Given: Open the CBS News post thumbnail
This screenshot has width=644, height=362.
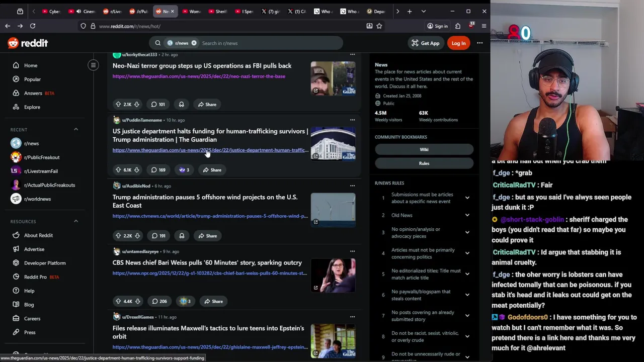Looking at the screenshot, I should [333, 275].
